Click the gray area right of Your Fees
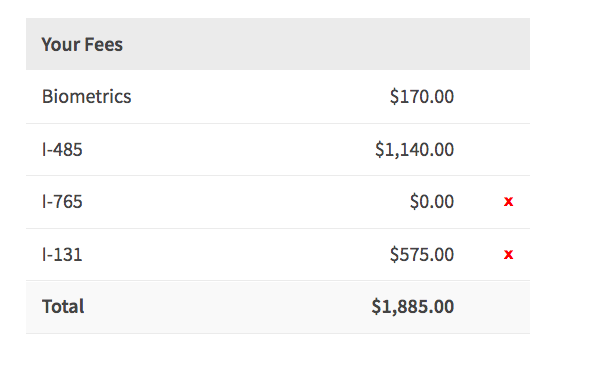This screenshot has height=378, width=594. [327, 44]
